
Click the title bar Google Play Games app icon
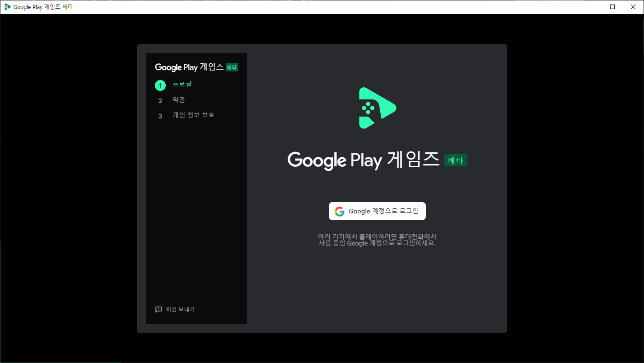pyautogui.click(x=7, y=7)
